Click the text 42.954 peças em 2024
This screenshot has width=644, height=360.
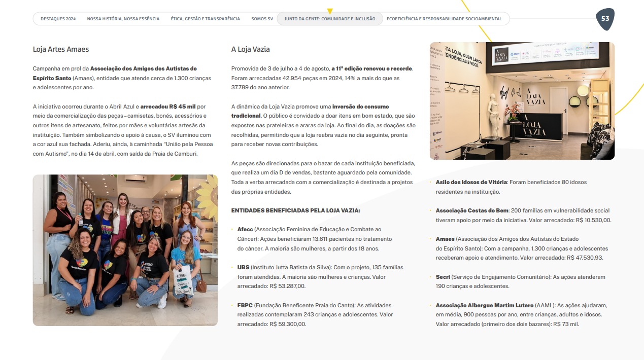coord(307,78)
